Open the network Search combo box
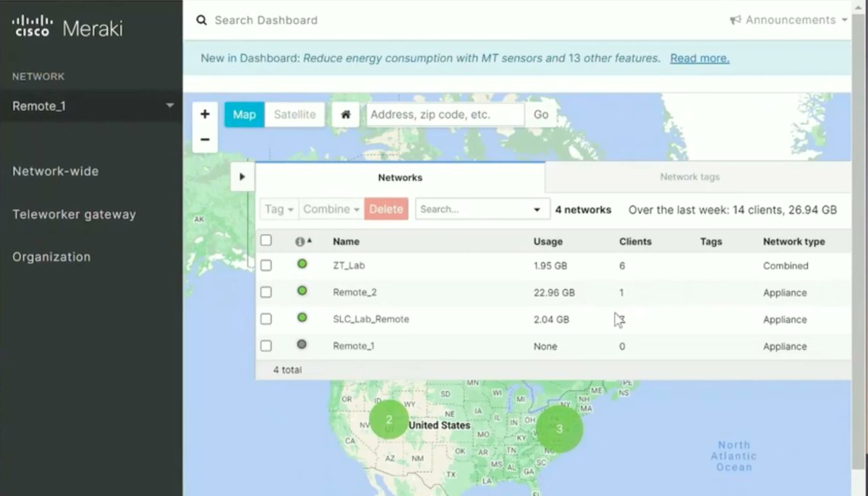This screenshot has height=496, width=868. point(482,209)
